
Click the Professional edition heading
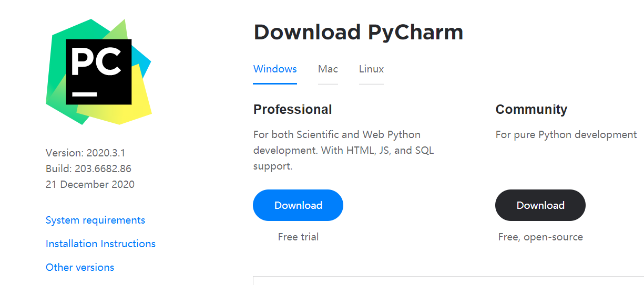(292, 109)
